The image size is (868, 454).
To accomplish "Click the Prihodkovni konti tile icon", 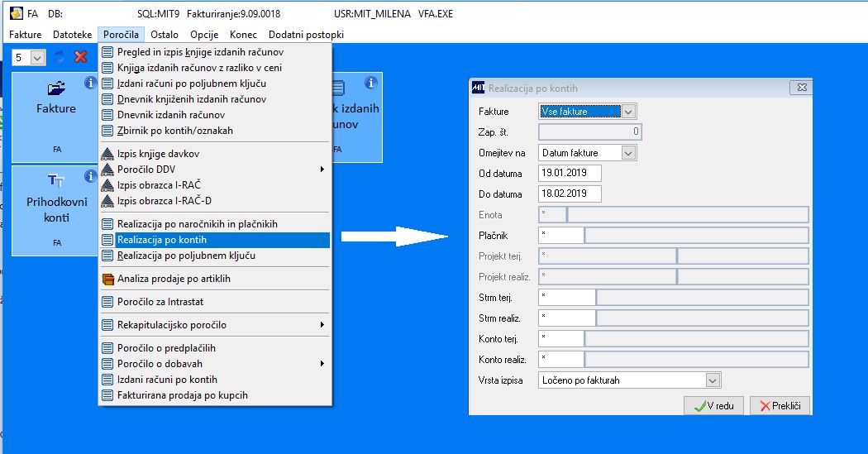I will click(x=56, y=180).
